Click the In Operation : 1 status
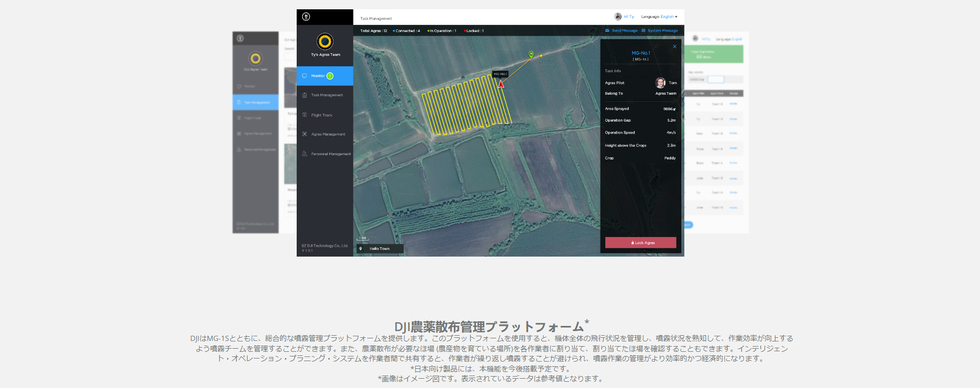980x388 pixels. tap(442, 31)
